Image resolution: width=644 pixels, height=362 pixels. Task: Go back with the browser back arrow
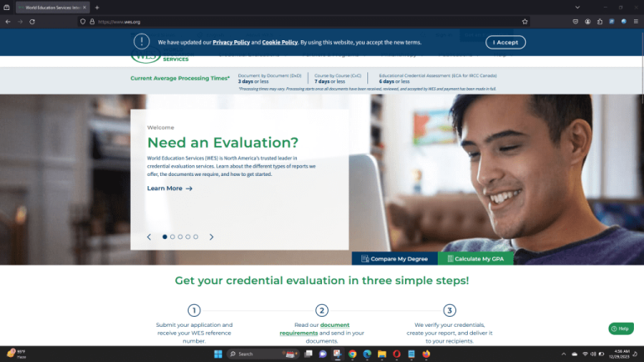coord(8,22)
